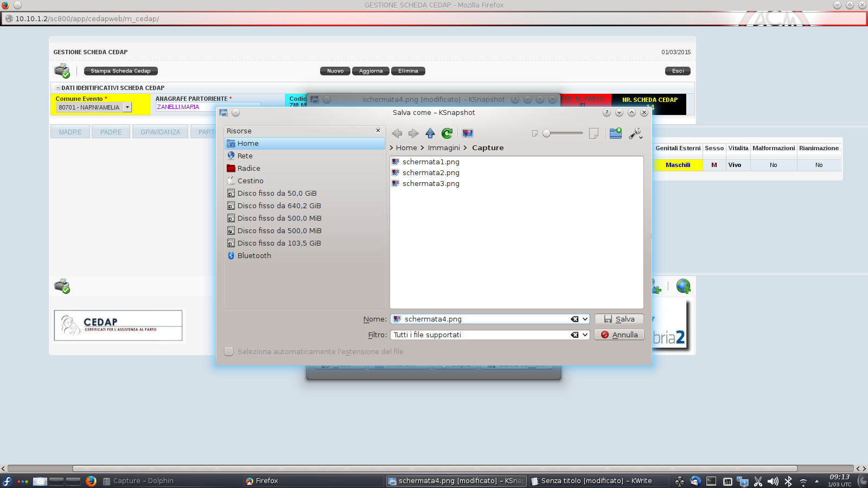Open Disco fisso da 103,5 GiB
The width and height of the screenshot is (868, 488).
(x=305, y=243)
